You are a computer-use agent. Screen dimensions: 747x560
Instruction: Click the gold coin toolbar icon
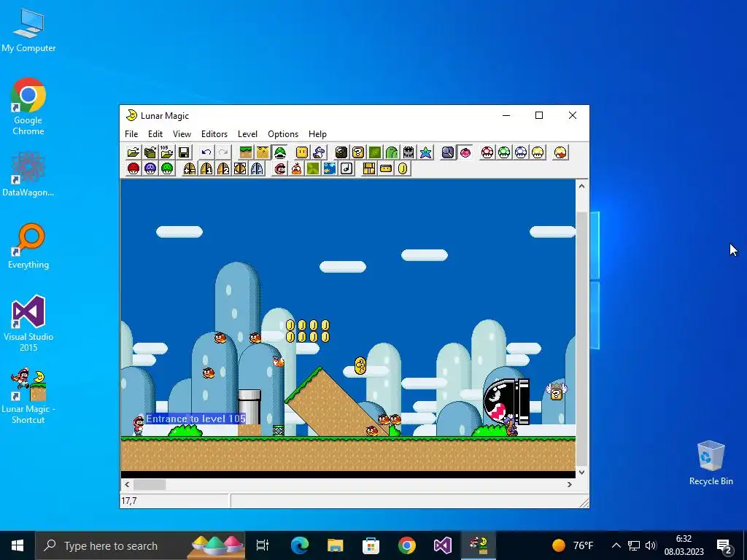[403, 168]
